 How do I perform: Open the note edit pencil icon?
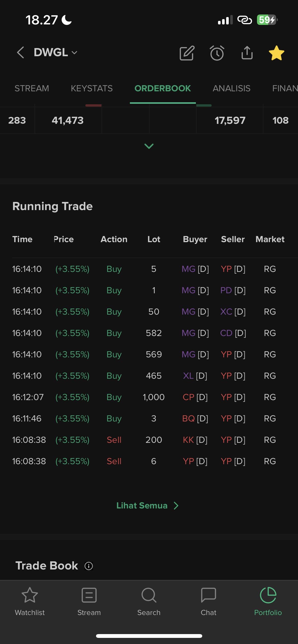pos(187,53)
